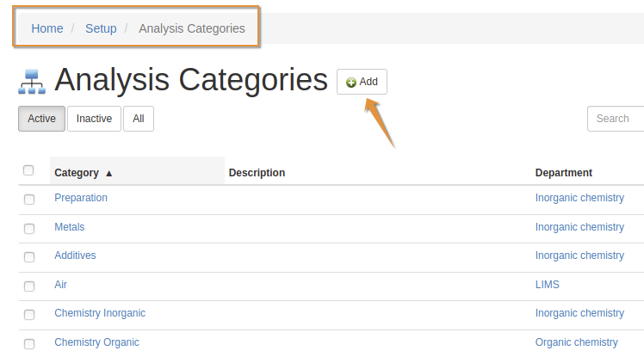
Task: Click the Add category button
Action: tap(362, 82)
